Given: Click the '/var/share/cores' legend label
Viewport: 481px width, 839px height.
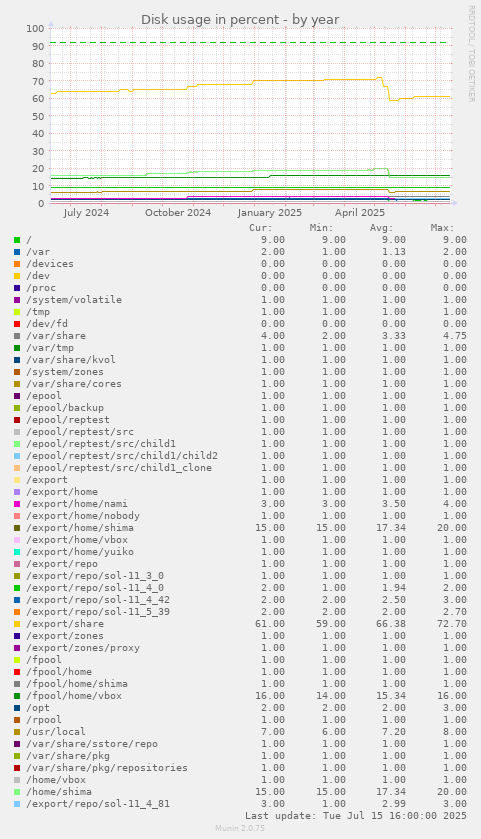Looking at the screenshot, I should point(74,384).
